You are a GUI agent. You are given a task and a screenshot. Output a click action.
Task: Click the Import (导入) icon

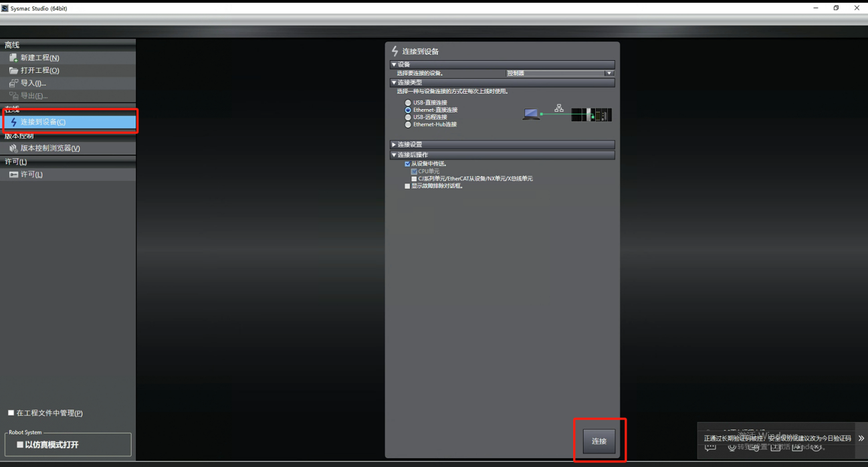click(x=13, y=83)
